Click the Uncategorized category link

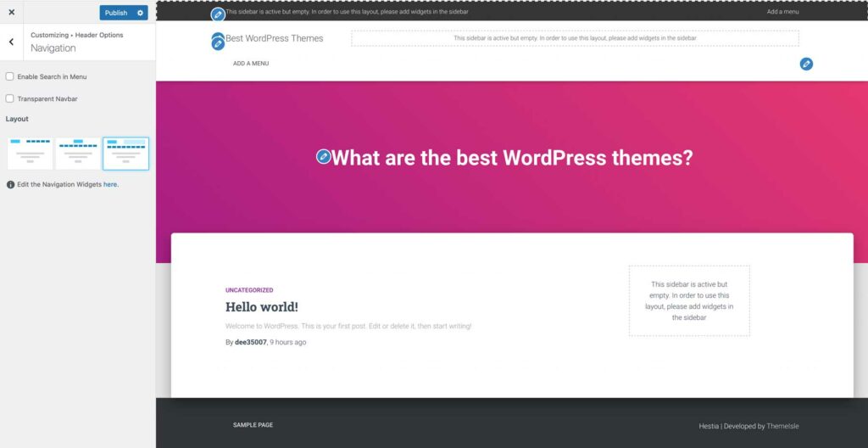(249, 290)
